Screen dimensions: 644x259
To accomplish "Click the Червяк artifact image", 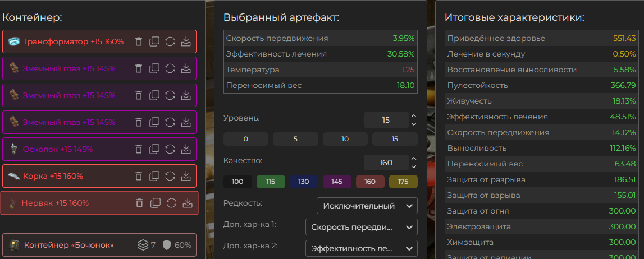I will [13, 203].
